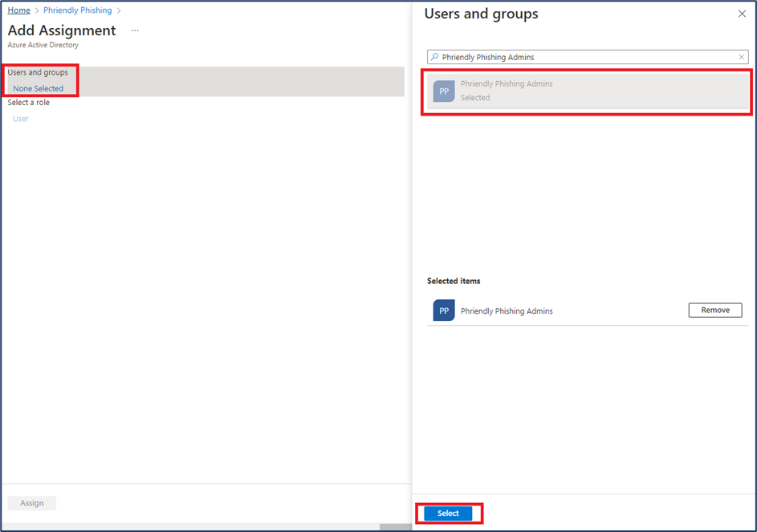
Task: Click the 'Users and groups' panel heading
Action: tap(482, 14)
